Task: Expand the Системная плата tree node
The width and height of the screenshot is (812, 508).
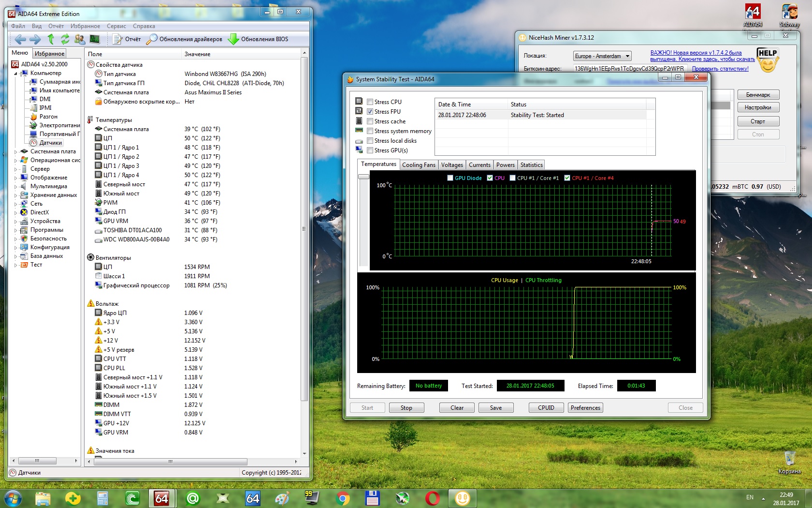Action: click(x=15, y=152)
